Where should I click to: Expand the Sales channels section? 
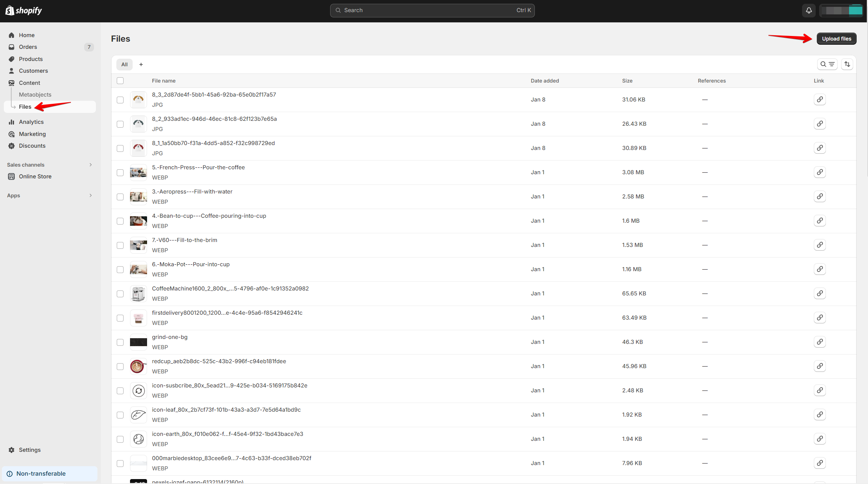click(x=90, y=165)
